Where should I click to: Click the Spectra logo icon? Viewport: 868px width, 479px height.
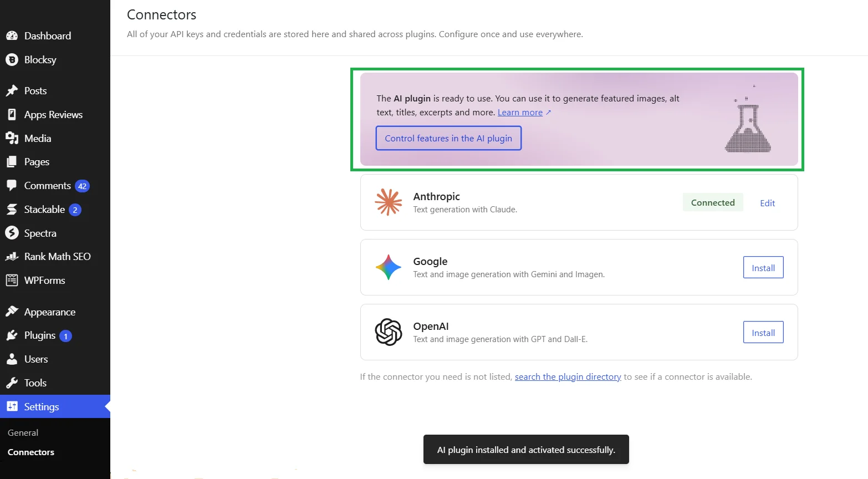12,233
